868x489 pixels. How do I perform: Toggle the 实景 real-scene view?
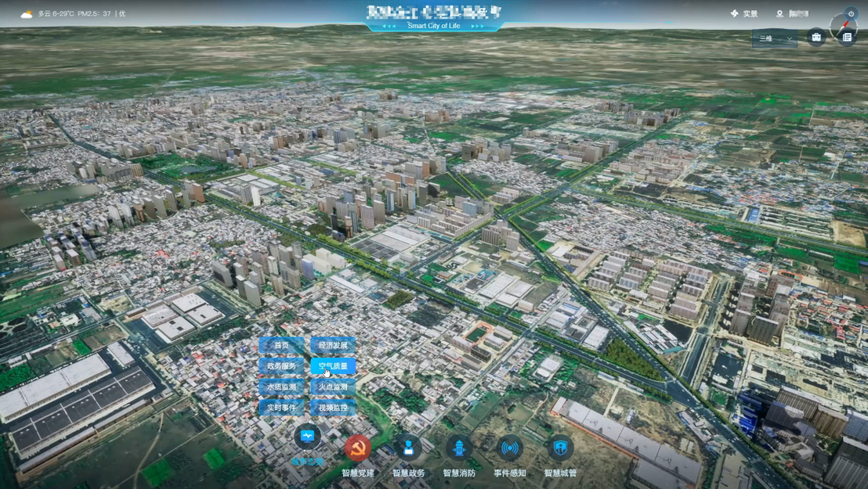coord(744,14)
